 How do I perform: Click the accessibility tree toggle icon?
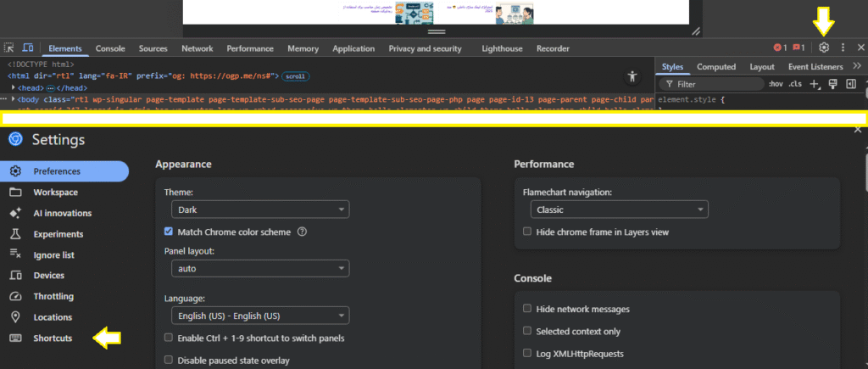tap(632, 76)
